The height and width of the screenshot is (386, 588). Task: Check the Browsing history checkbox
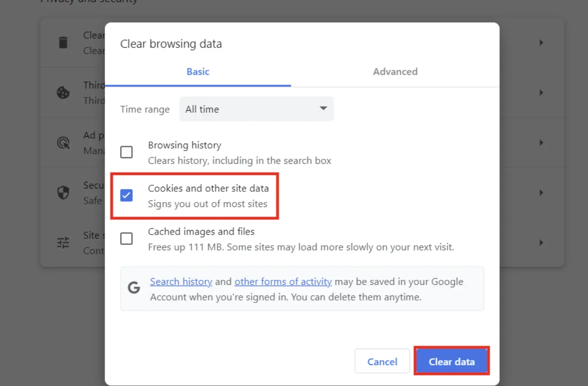(x=127, y=152)
